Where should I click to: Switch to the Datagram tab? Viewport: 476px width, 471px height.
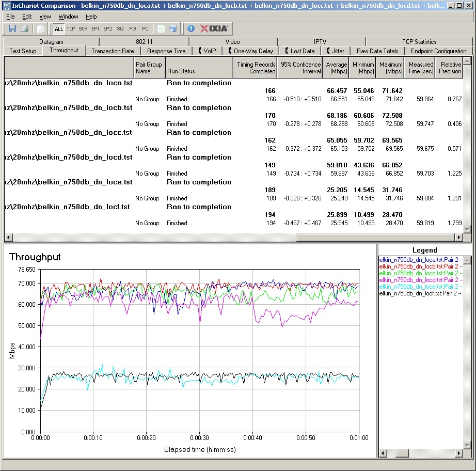point(51,42)
